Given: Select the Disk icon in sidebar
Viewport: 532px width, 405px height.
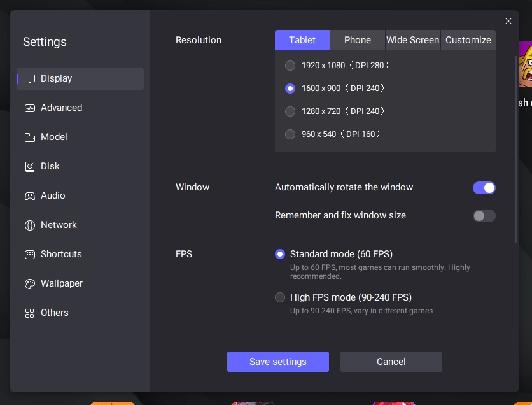Looking at the screenshot, I should point(30,167).
